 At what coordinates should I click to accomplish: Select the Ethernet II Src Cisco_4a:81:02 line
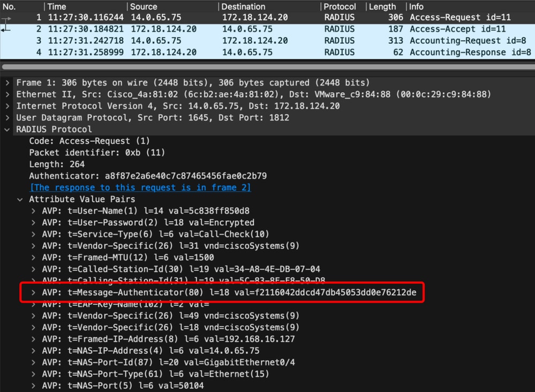point(253,94)
